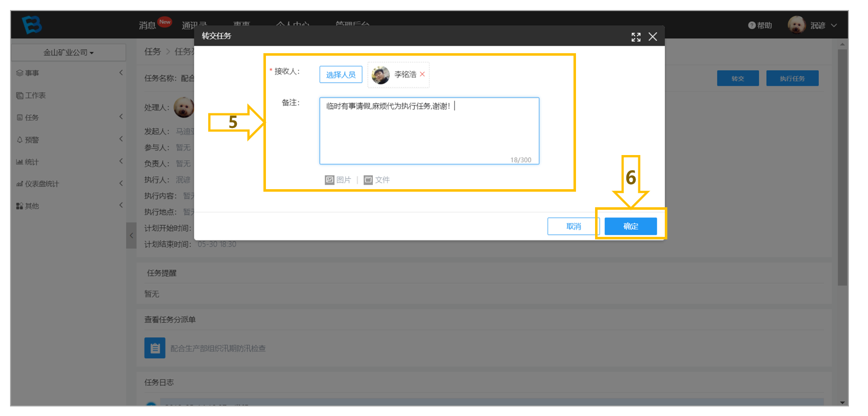The width and height of the screenshot is (868, 416).
Task: Expand the 事事 sidebar chevron
Action: 121,73
